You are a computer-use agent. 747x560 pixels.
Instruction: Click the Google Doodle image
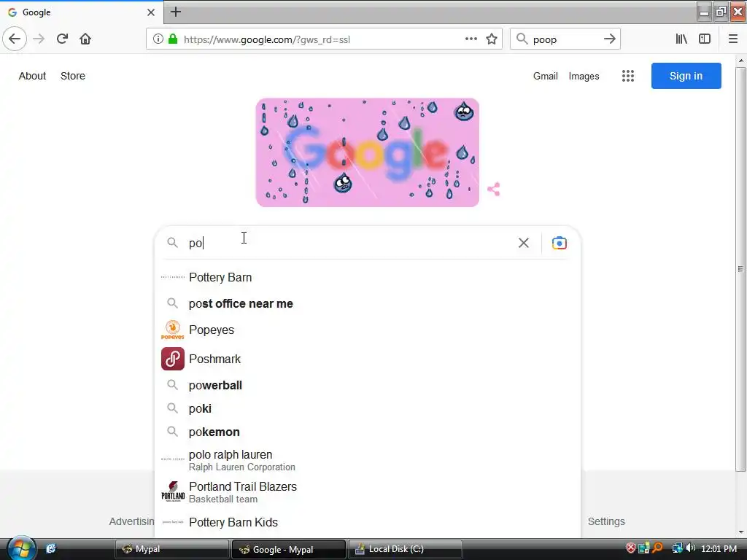click(368, 152)
